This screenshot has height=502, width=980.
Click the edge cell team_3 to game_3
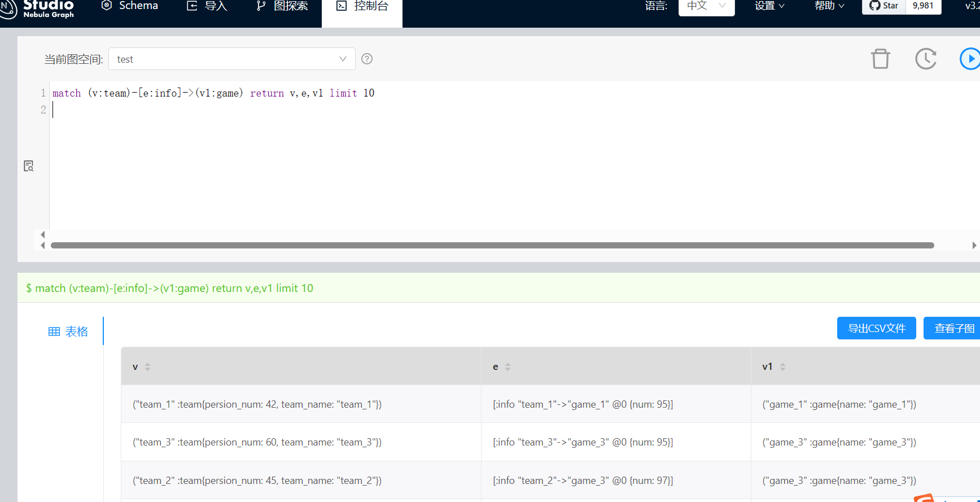coord(616,442)
